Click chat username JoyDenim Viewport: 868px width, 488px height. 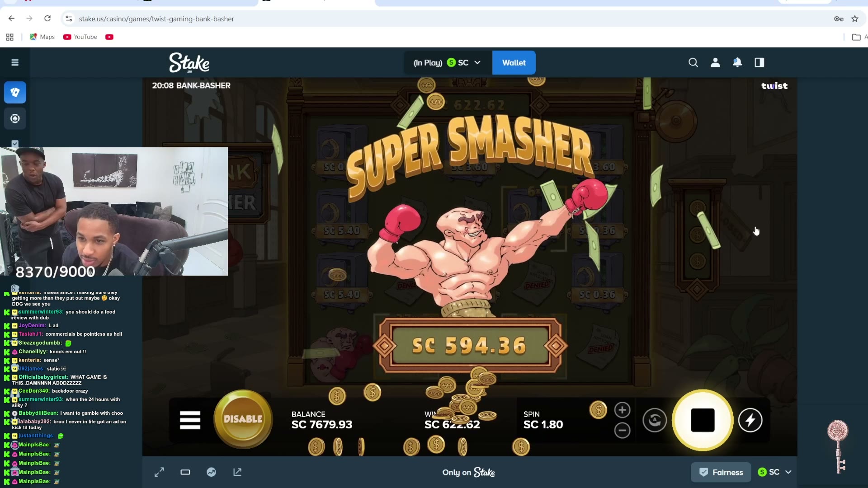point(32,325)
